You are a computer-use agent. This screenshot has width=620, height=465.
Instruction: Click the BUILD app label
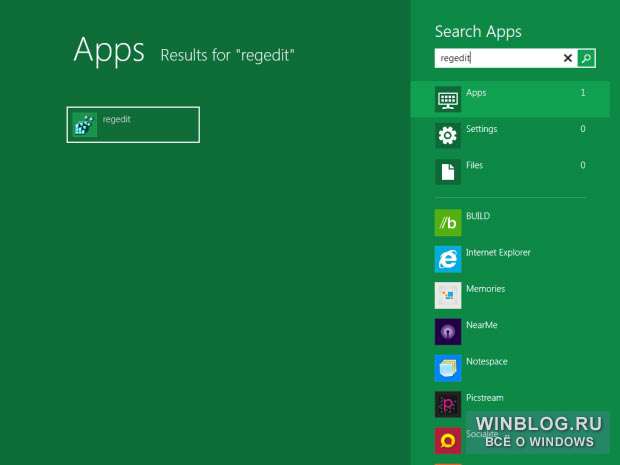(478, 216)
